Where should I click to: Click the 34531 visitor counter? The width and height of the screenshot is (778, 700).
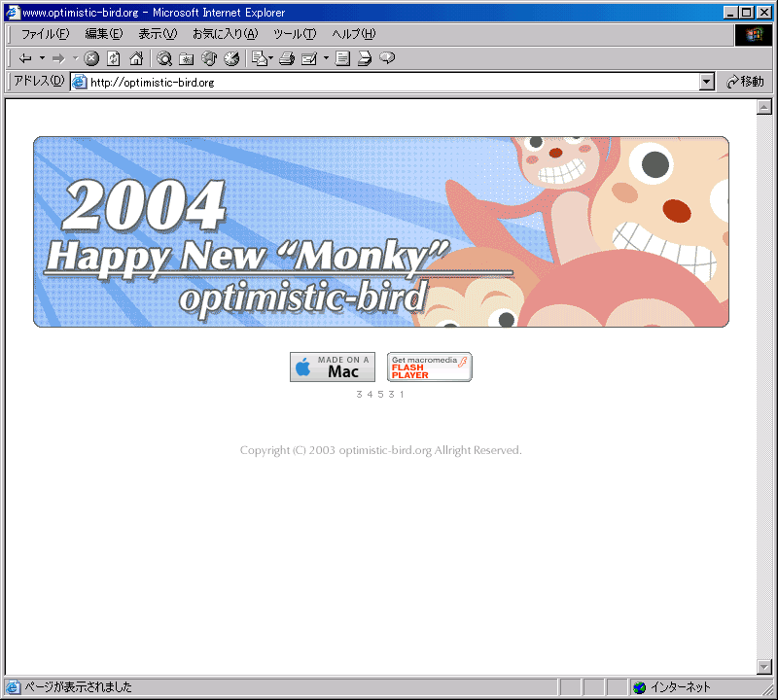[380, 395]
